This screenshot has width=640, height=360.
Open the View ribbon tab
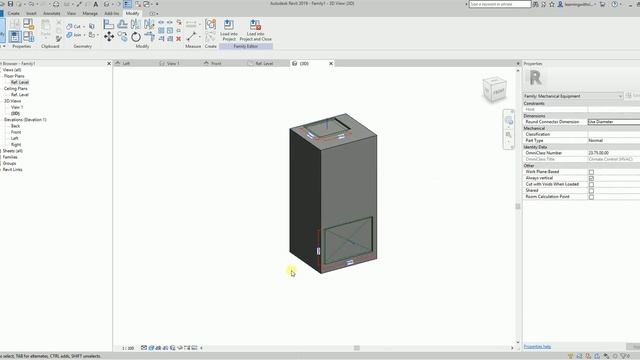[x=71, y=13]
